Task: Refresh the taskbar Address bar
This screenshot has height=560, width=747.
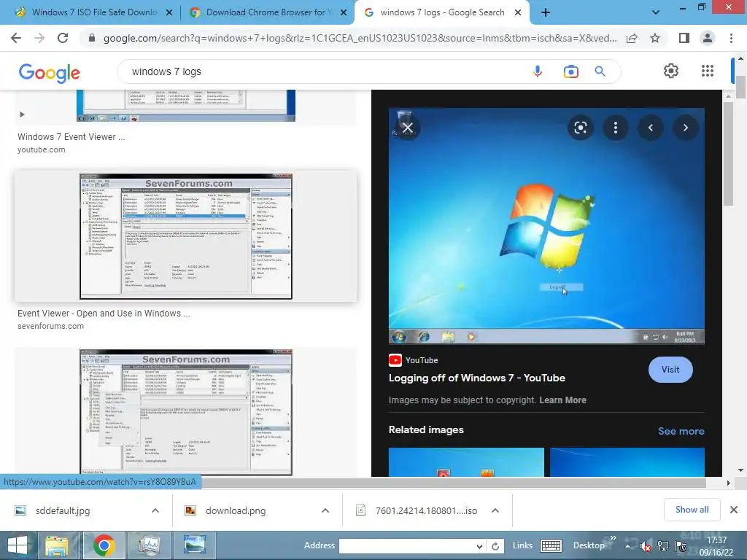Action: pos(495,546)
